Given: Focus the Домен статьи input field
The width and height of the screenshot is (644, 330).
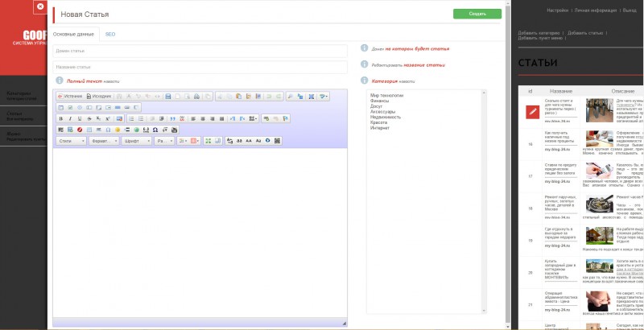Looking at the screenshot, I should point(200,51).
